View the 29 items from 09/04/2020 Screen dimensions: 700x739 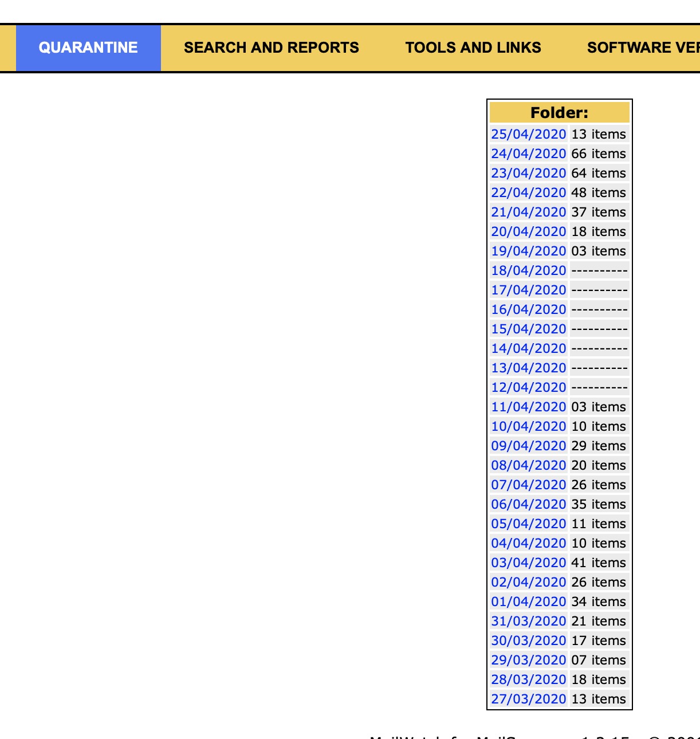(529, 445)
